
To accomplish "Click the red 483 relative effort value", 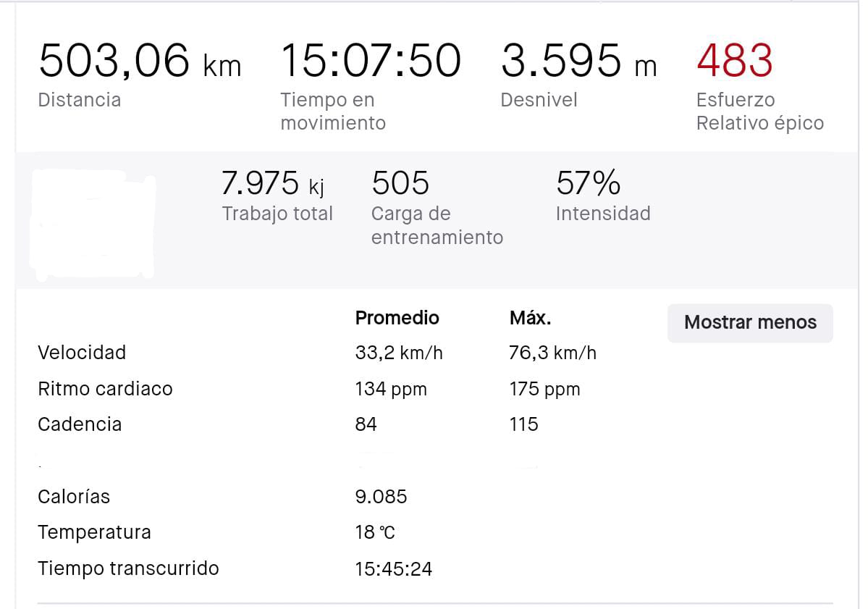I will [735, 60].
